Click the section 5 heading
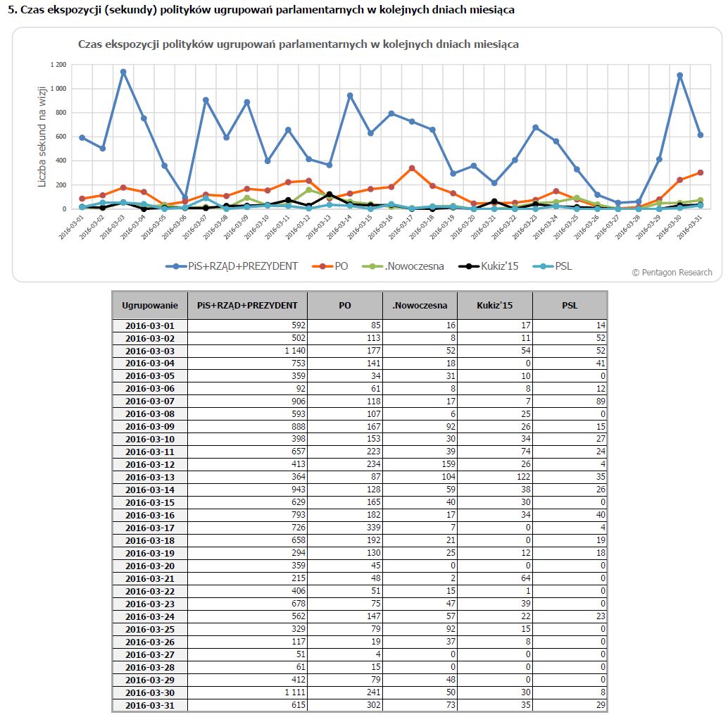728x722 pixels. tap(261, 10)
